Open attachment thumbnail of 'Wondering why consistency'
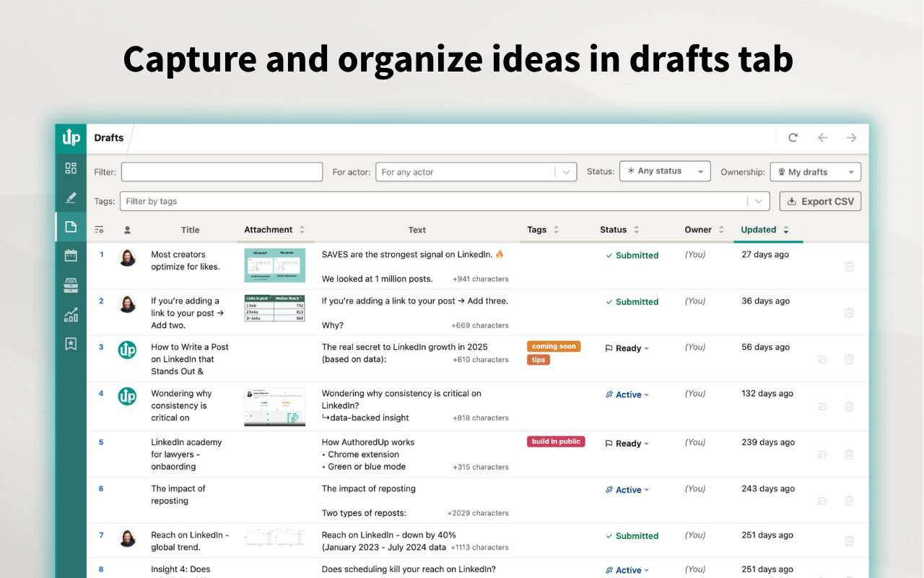Viewport: 924px width, 578px height. tap(274, 407)
